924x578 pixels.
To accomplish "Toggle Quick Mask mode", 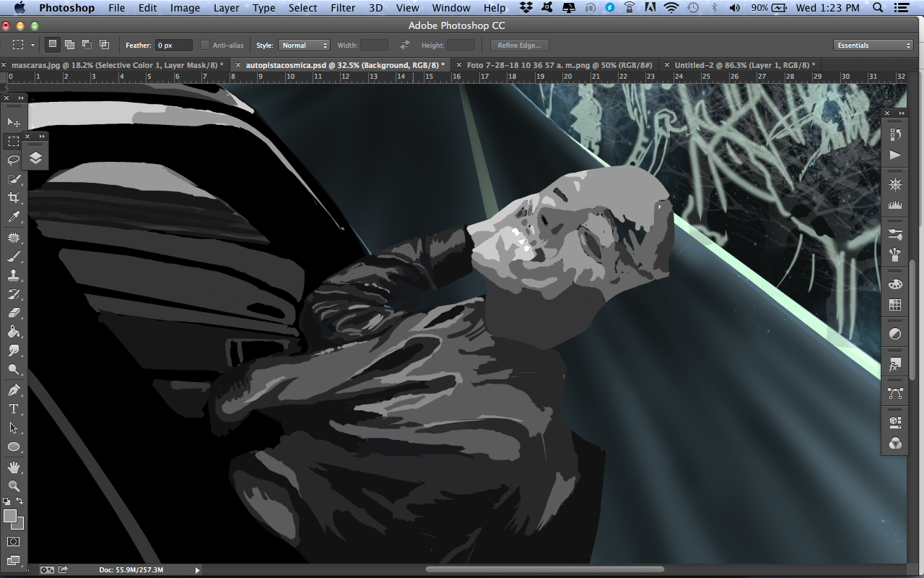I will click(13, 541).
